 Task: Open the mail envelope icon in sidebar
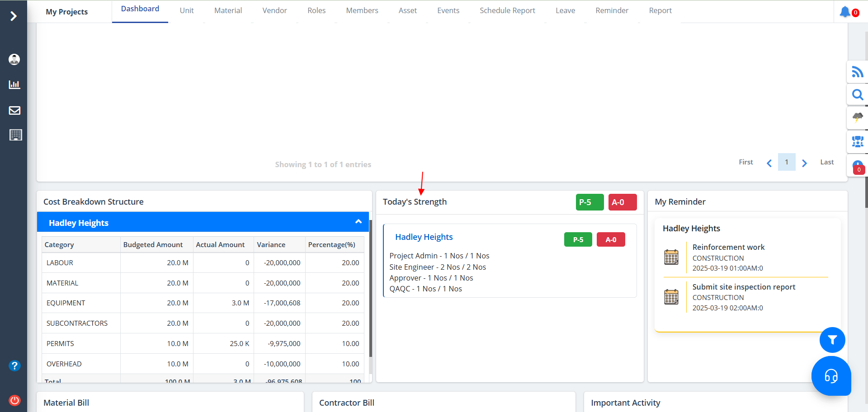14,110
